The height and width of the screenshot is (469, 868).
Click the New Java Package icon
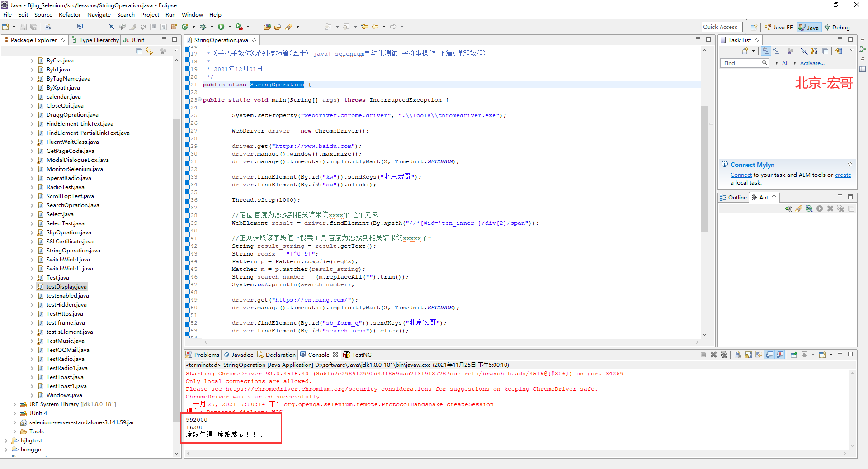coord(174,27)
